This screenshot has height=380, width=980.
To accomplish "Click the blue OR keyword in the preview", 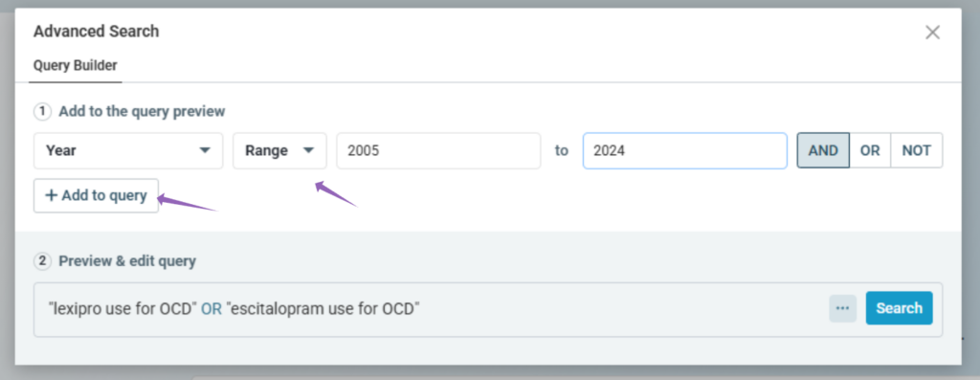I will pyautogui.click(x=212, y=308).
